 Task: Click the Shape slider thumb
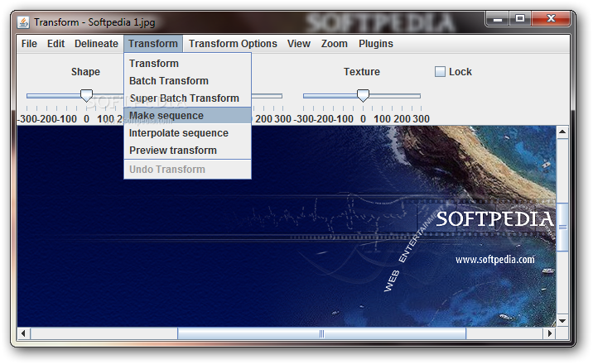pyautogui.click(x=87, y=95)
